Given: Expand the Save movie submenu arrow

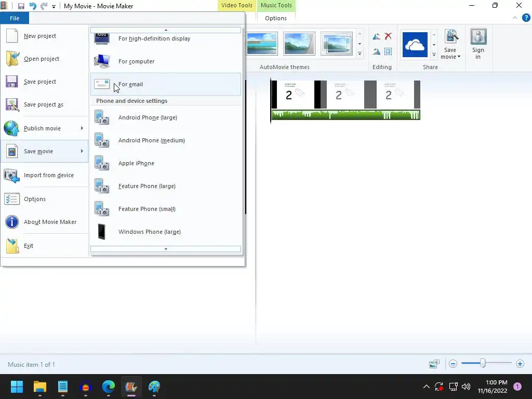Looking at the screenshot, I should tap(82, 151).
